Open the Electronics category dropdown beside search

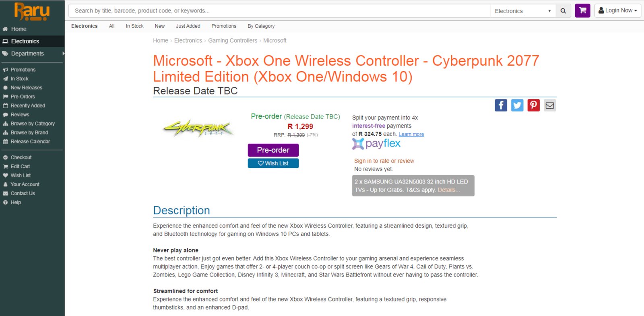pyautogui.click(x=522, y=11)
